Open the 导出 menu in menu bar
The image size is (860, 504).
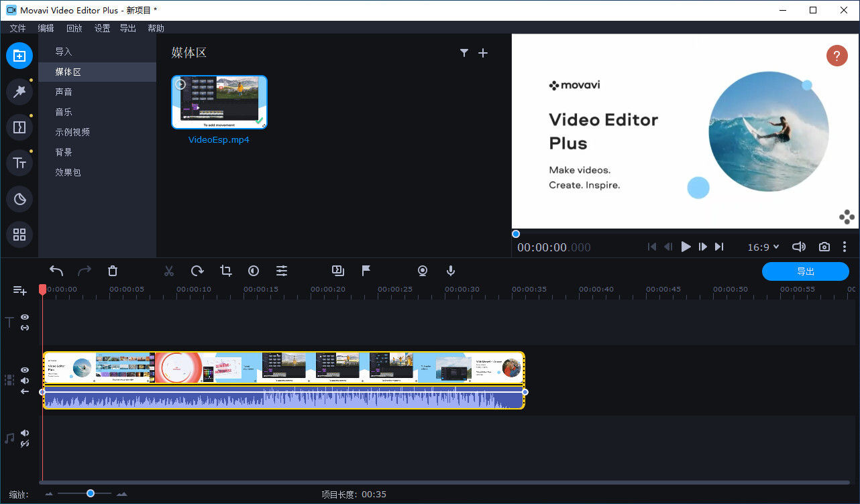pyautogui.click(x=128, y=28)
